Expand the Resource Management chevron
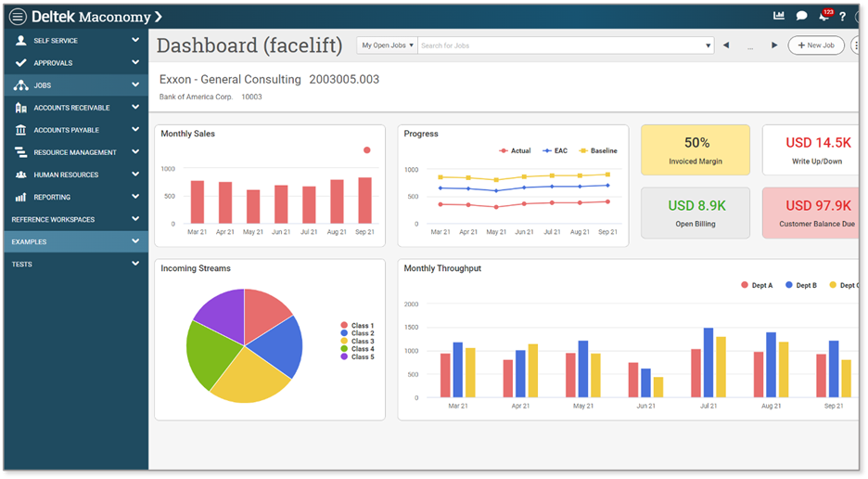Viewport: 868px width, 479px height. pyautogui.click(x=135, y=152)
